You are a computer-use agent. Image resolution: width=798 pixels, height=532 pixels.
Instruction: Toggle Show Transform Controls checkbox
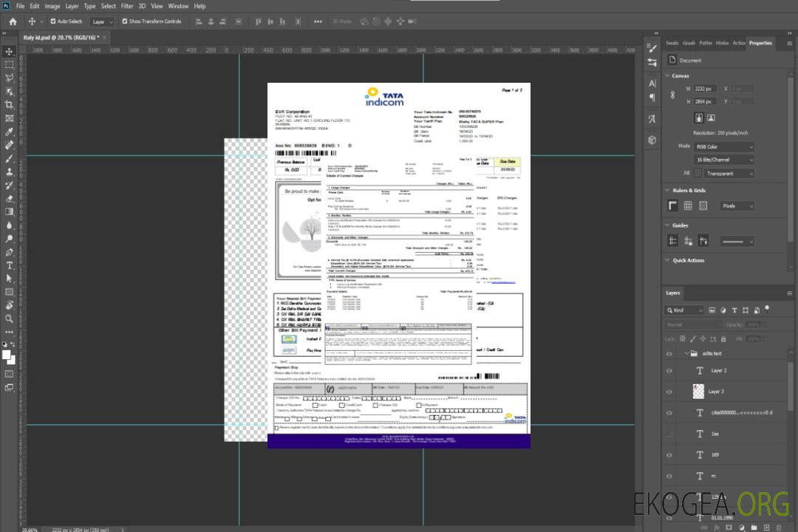124,21
